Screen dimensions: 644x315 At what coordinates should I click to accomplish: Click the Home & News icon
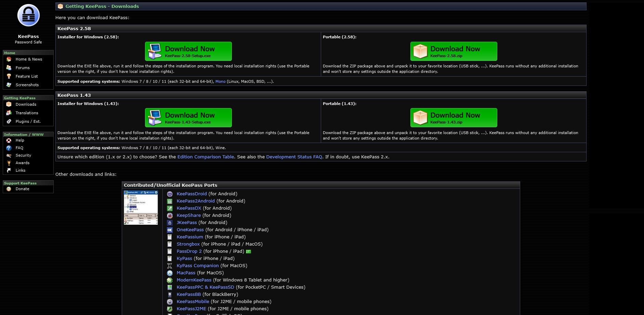(x=9, y=59)
